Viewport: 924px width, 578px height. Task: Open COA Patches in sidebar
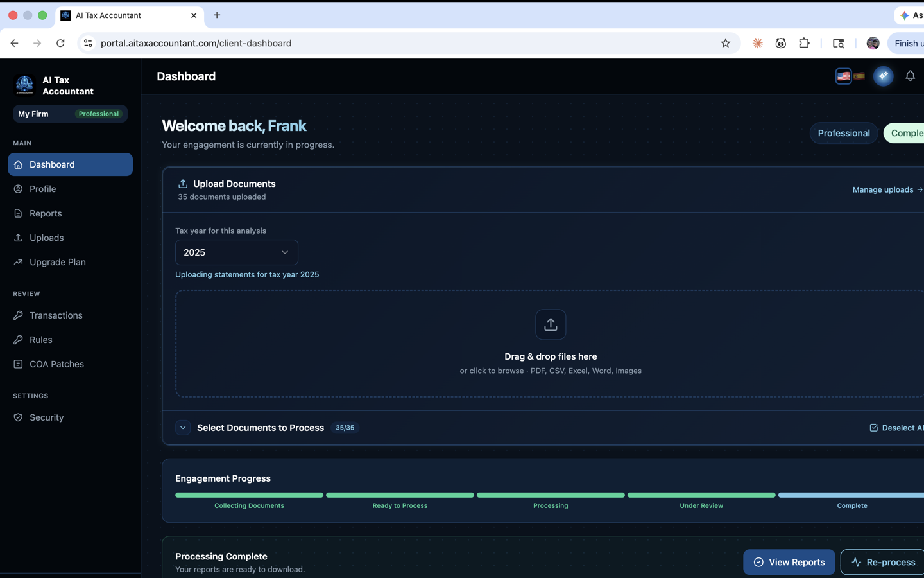[70, 364]
